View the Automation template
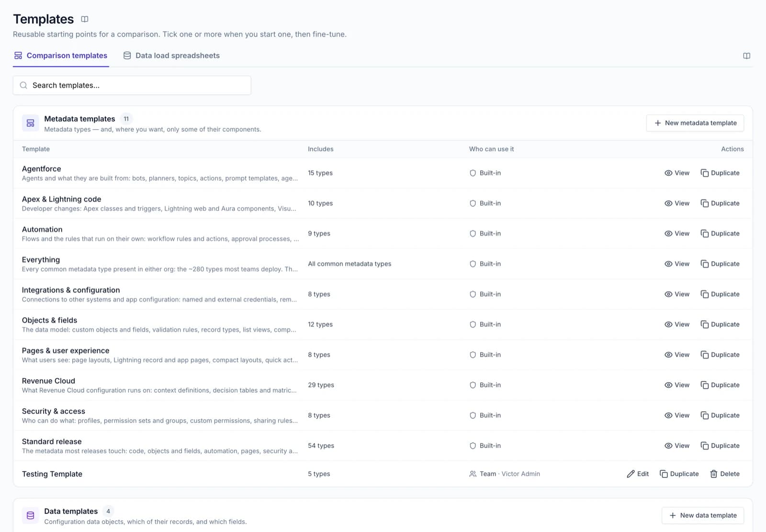This screenshot has height=532, width=766. 676,233
